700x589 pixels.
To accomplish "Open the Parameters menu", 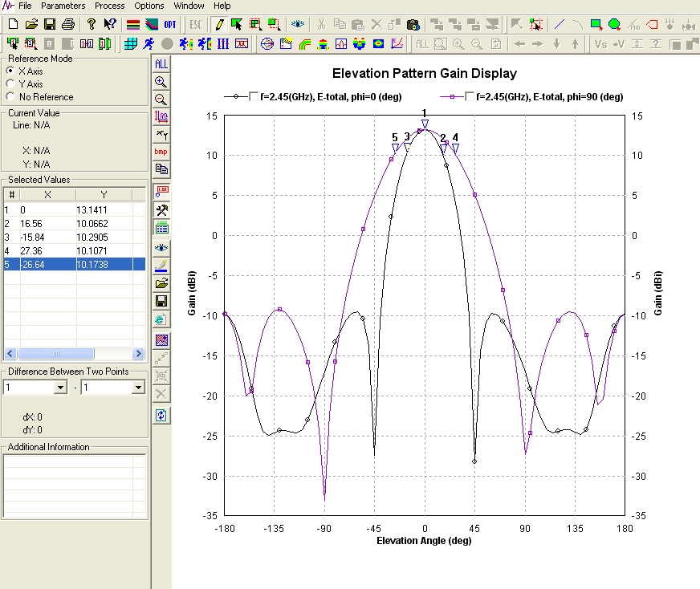I will (63, 6).
